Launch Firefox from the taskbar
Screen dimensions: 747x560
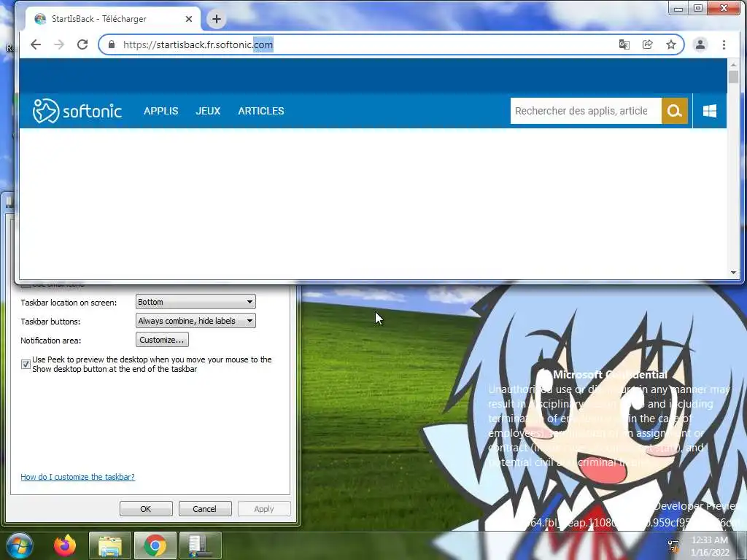tap(65, 545)
